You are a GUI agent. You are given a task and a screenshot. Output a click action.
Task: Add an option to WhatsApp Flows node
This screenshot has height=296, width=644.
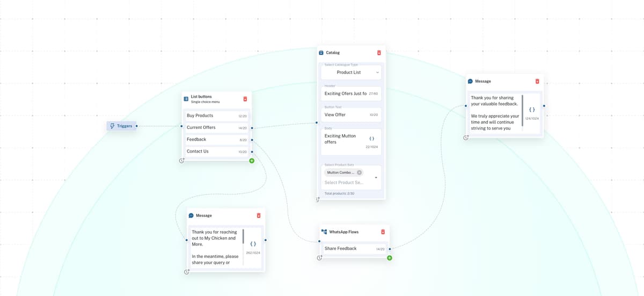(x=390, y=258)
